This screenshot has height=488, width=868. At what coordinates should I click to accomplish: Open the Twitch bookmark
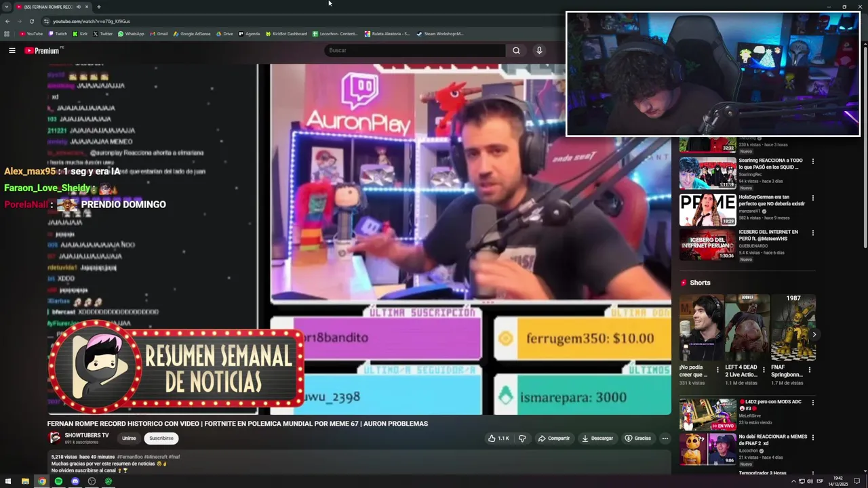point(58,34)
